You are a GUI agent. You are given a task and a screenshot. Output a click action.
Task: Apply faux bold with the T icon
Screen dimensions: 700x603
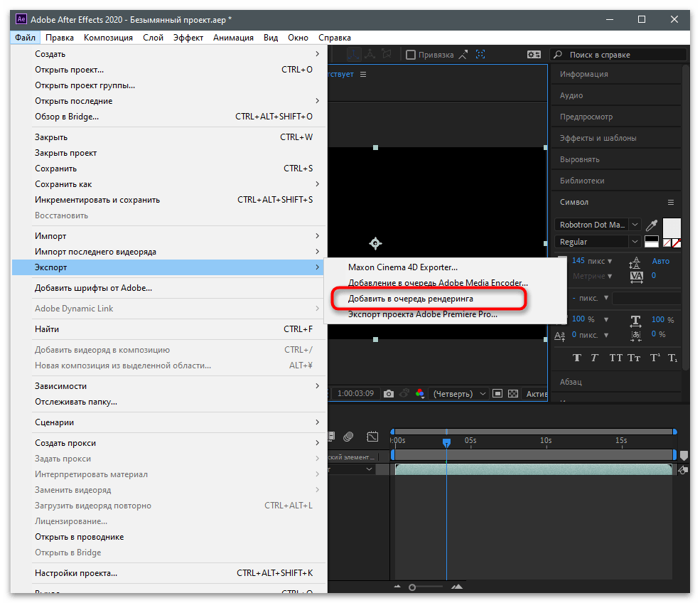tap(577, 358)
